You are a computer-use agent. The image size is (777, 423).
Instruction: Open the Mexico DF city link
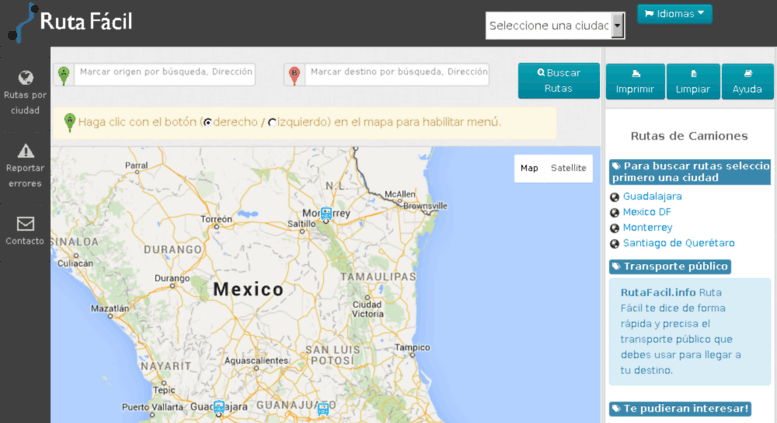pos(647,212)
